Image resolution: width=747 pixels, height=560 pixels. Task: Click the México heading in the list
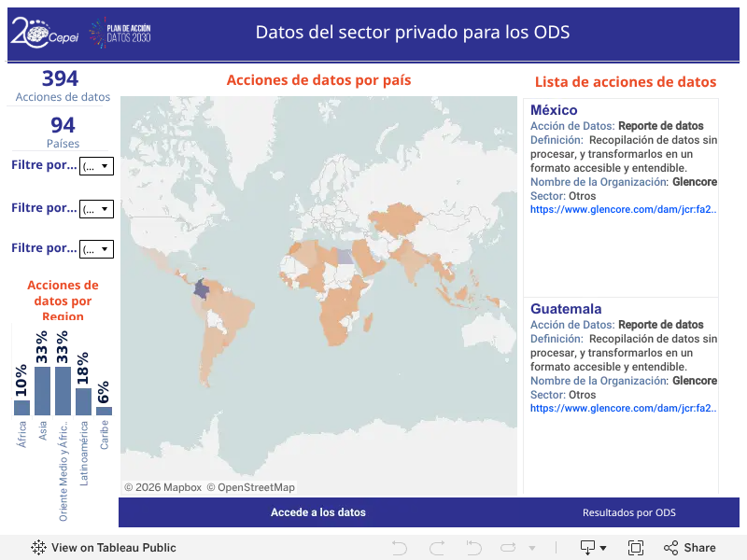pos(554,110)
